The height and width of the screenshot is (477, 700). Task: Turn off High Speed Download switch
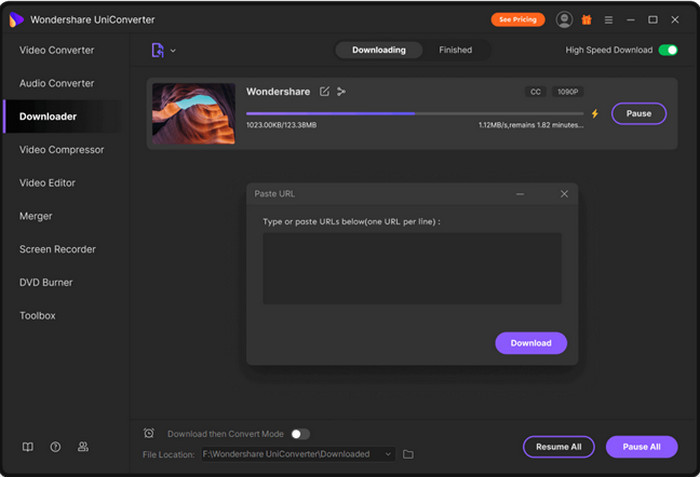(668, 50)
